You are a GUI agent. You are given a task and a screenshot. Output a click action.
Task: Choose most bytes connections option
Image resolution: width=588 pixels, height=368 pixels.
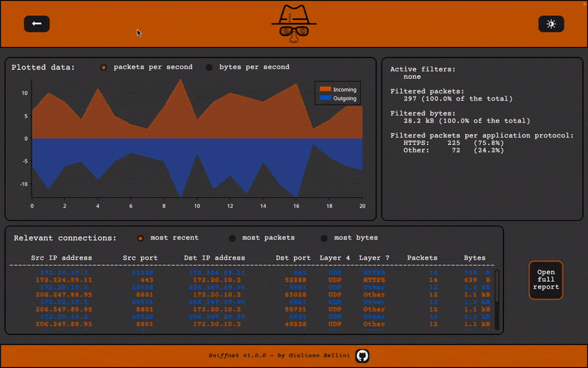click(324, 238)
